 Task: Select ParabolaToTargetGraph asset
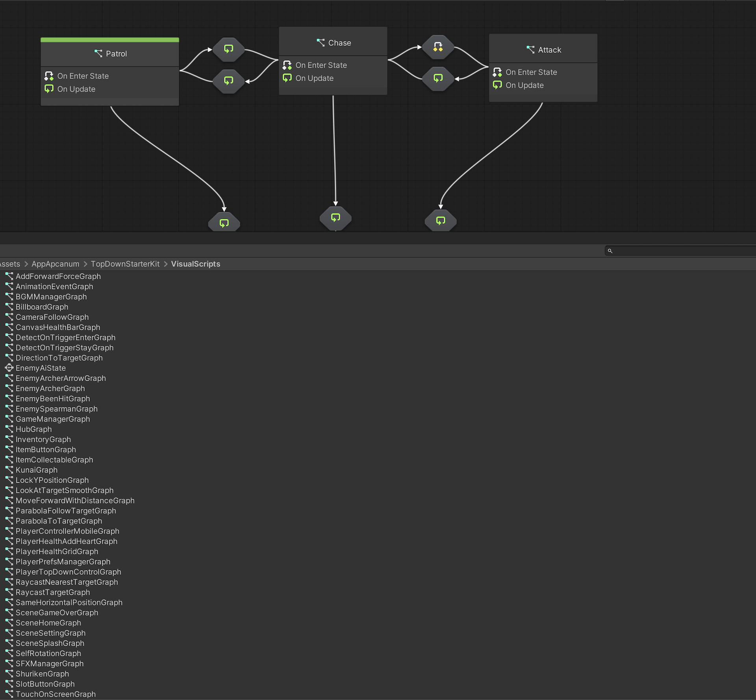point(59,521)
